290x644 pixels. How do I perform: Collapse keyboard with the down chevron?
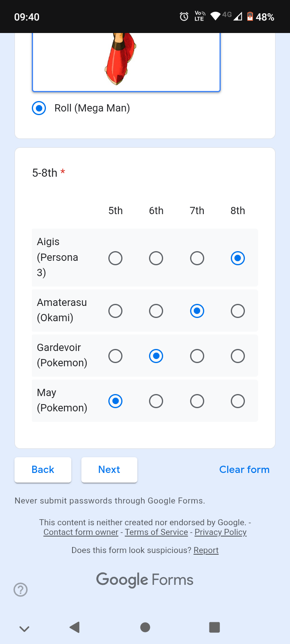click(x=25, y=629)
